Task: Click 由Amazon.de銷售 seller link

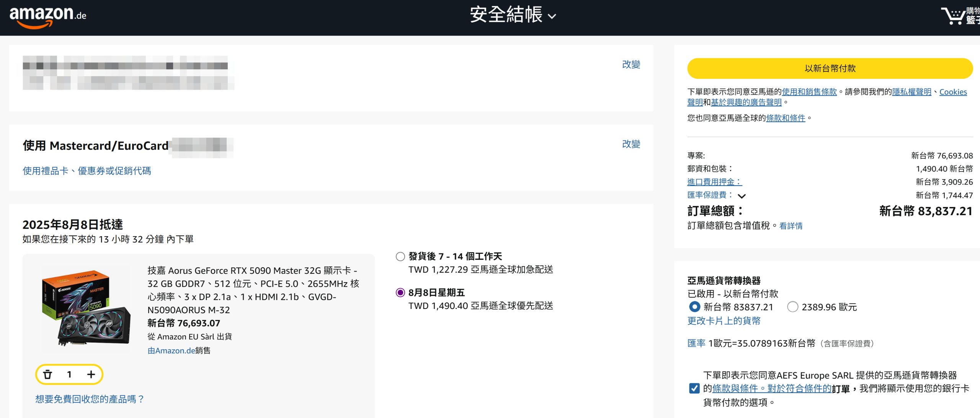Action: [x=179, y=351]
